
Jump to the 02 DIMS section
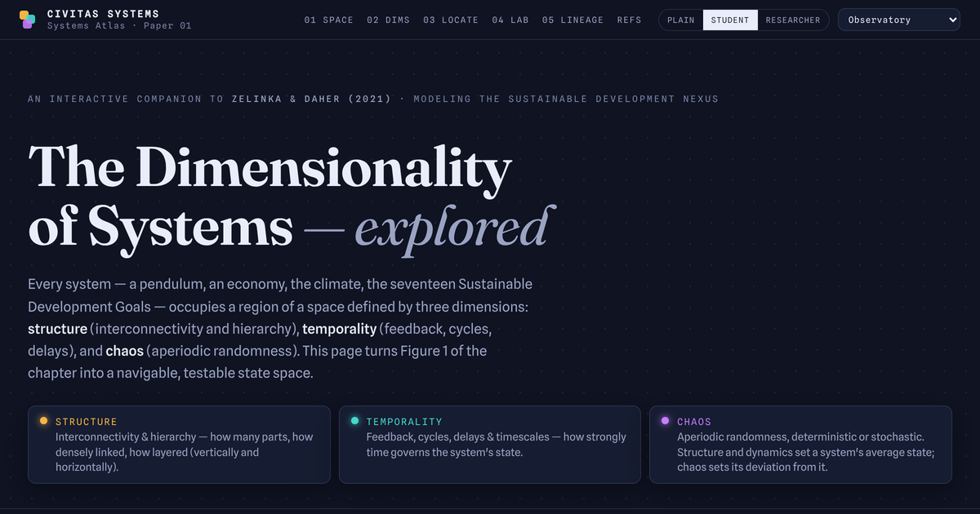(389, 20)
